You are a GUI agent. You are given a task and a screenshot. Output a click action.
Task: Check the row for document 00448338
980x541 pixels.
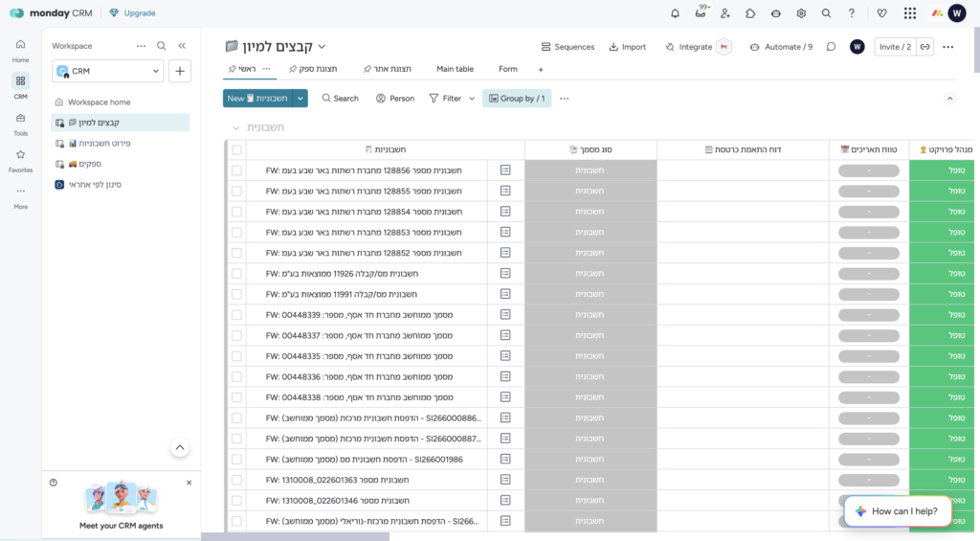(x=237, y=397)
